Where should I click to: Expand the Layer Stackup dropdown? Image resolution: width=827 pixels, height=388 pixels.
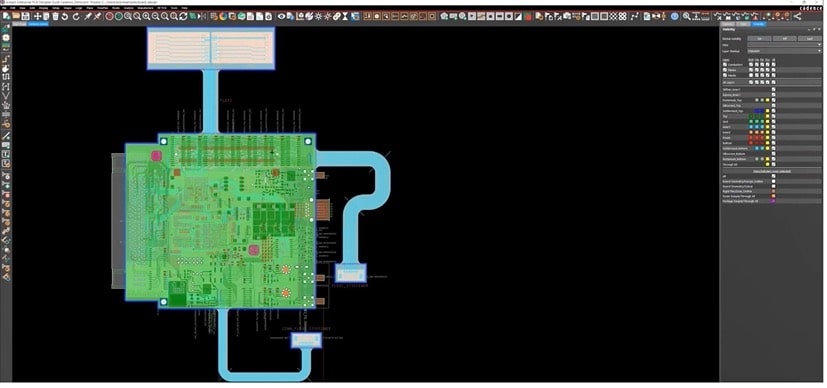click(x=785, y=51)
